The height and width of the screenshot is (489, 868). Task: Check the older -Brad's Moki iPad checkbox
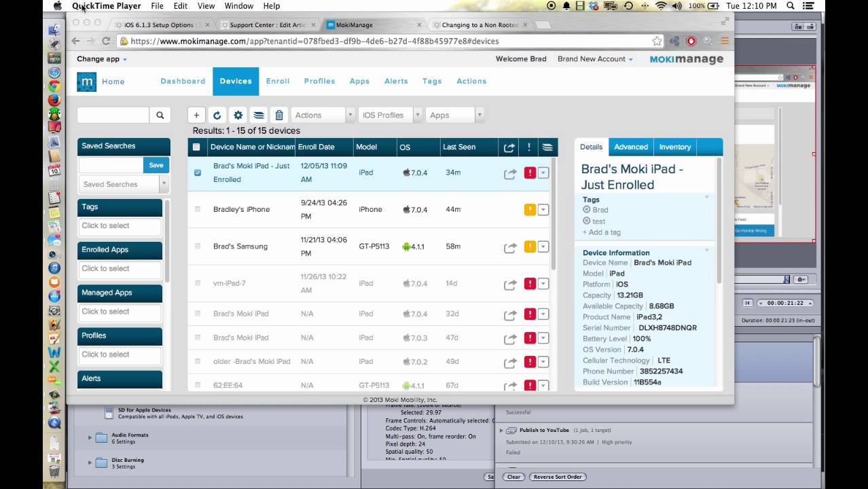tap(198, 361)
